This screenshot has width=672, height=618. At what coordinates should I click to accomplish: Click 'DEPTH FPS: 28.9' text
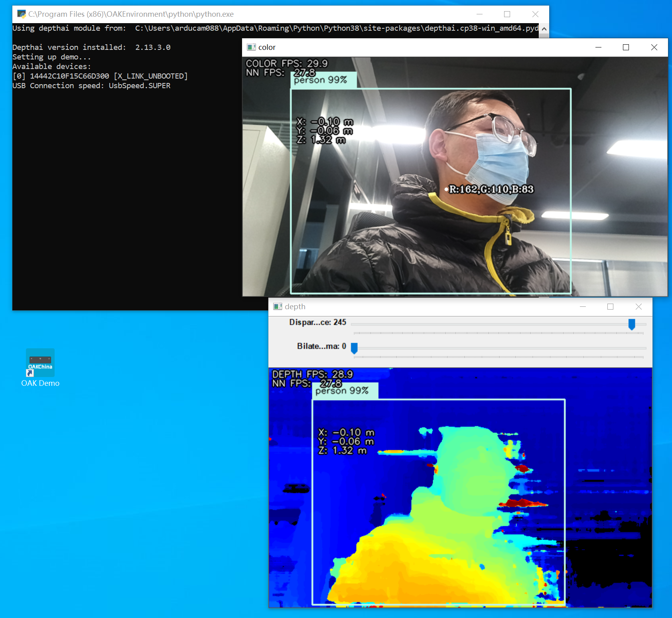[x=312, y=374]
